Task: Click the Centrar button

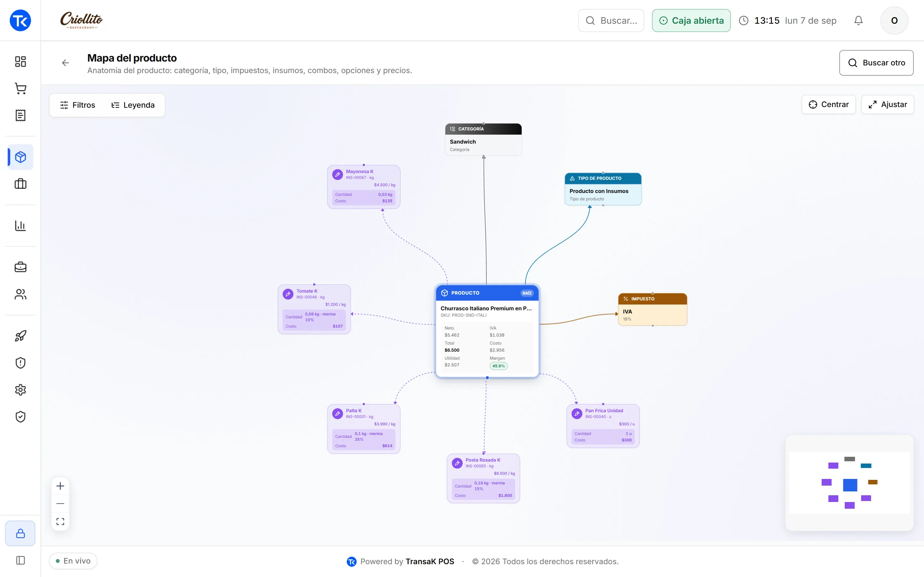Action: (828, 105)
